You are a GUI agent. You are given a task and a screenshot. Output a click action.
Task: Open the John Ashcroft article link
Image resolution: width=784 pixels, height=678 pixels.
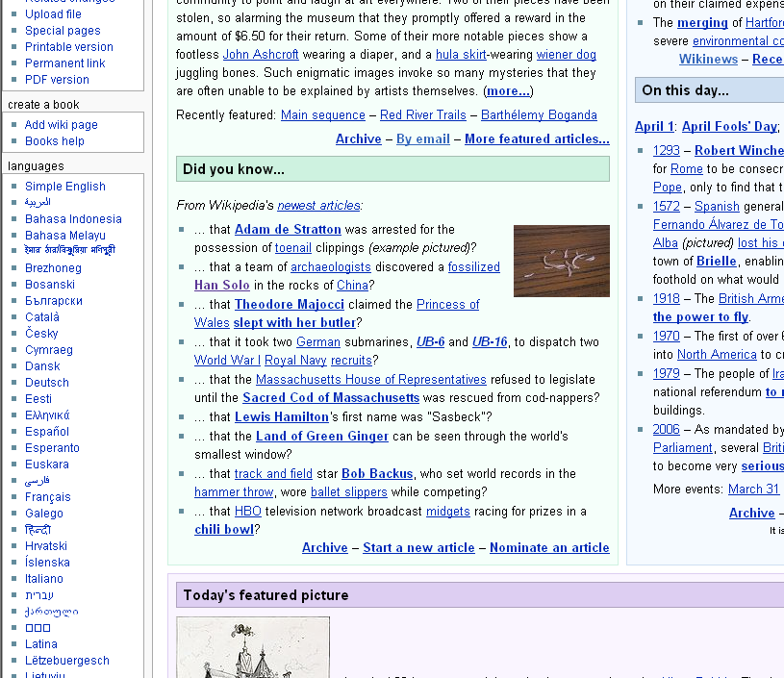click(x=261, y=55)
